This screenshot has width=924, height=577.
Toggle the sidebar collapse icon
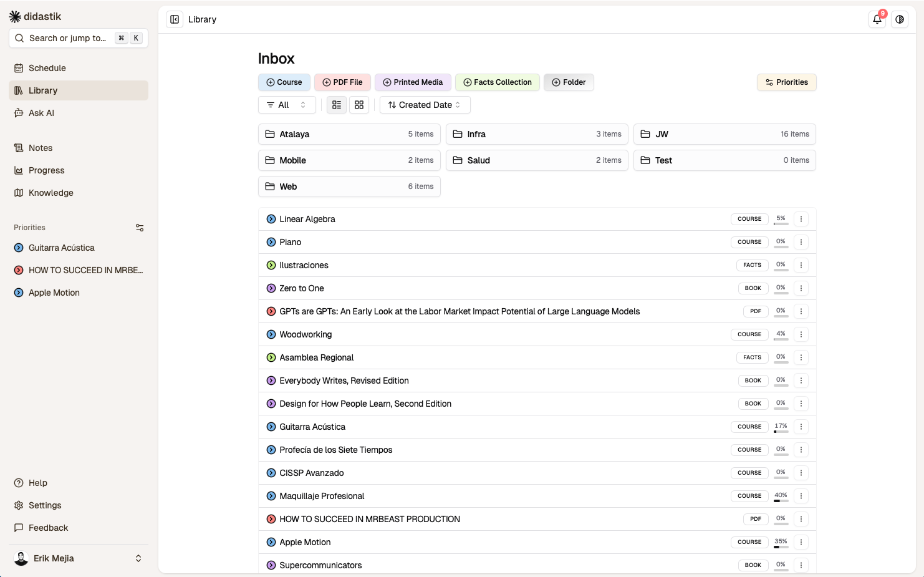[175, 19]
